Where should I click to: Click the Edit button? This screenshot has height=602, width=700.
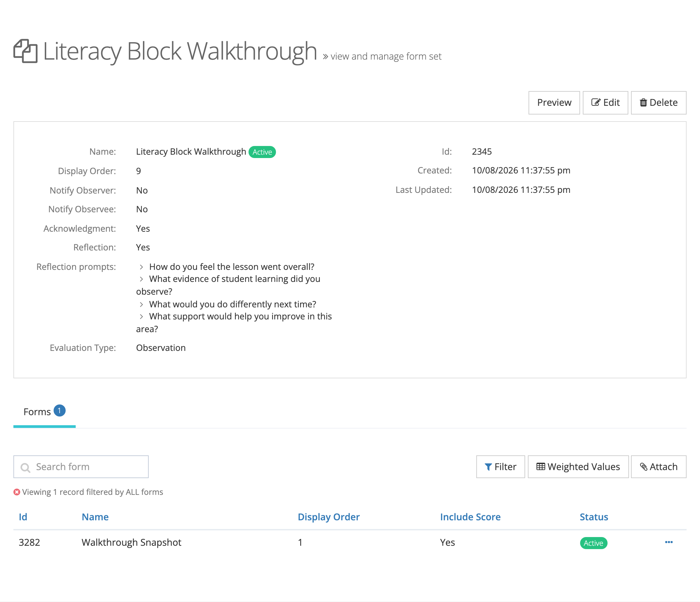606,103
